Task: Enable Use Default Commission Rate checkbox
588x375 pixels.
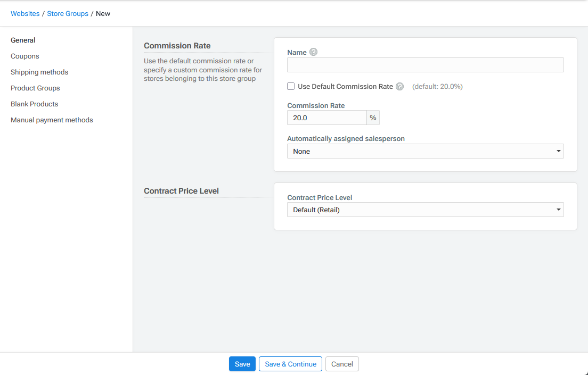Action: click(291, 86)
